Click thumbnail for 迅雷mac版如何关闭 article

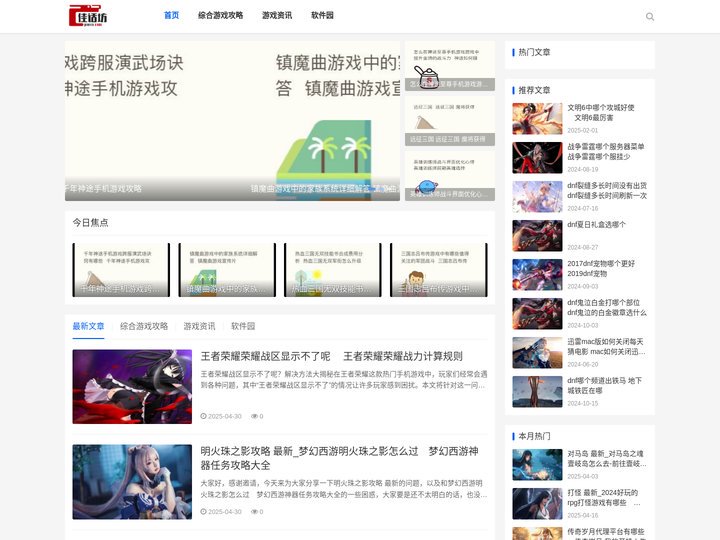tap(537, 353)
